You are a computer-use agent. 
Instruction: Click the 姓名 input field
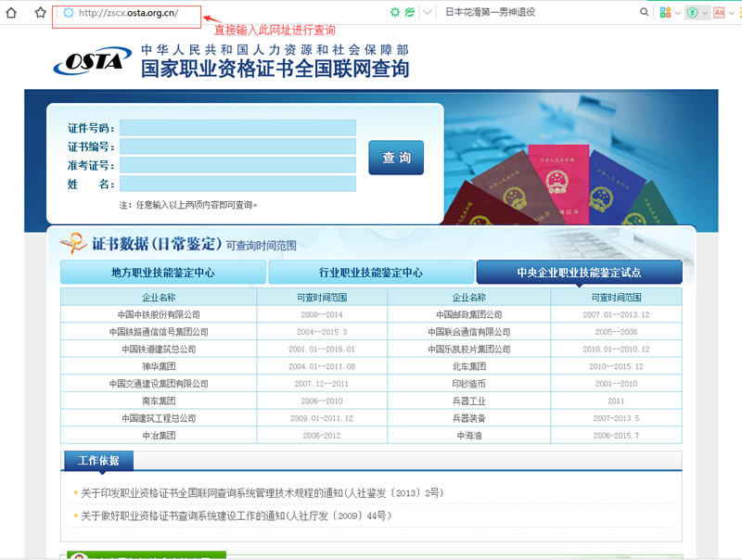pos(237,184)
